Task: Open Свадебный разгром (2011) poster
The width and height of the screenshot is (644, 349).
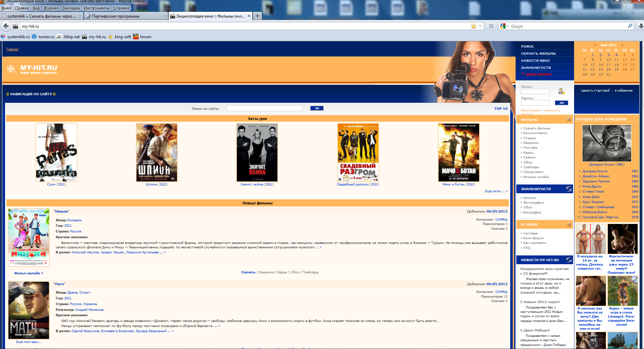Action: tap(358, 153)
